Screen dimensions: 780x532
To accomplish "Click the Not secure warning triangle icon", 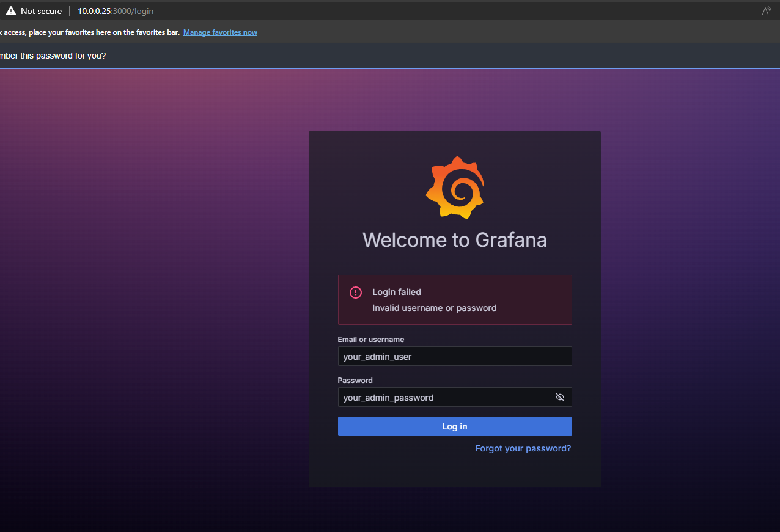I will (10, 11).
